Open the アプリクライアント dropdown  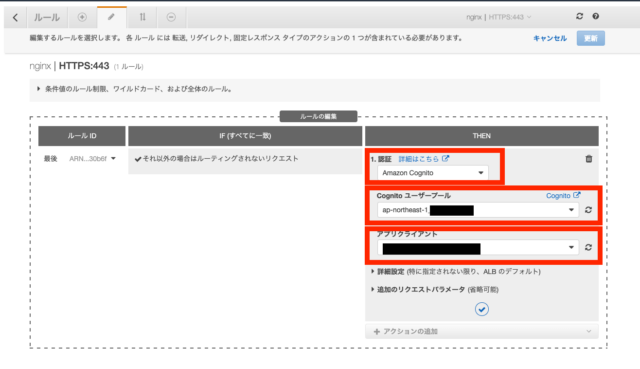[478, 248]
